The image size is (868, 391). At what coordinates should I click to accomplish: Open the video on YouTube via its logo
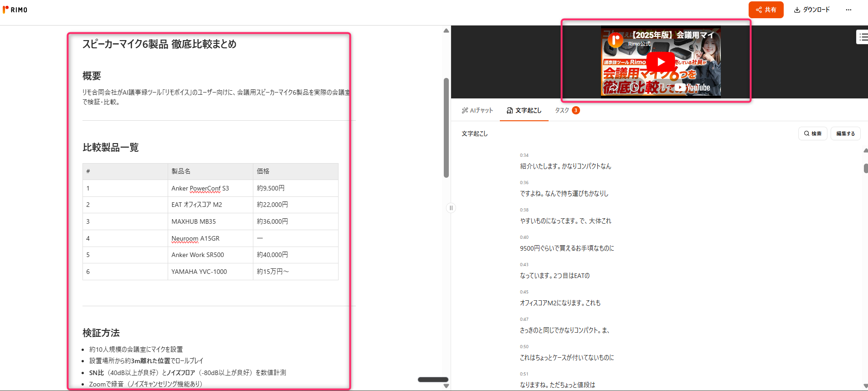coord(693,87)
